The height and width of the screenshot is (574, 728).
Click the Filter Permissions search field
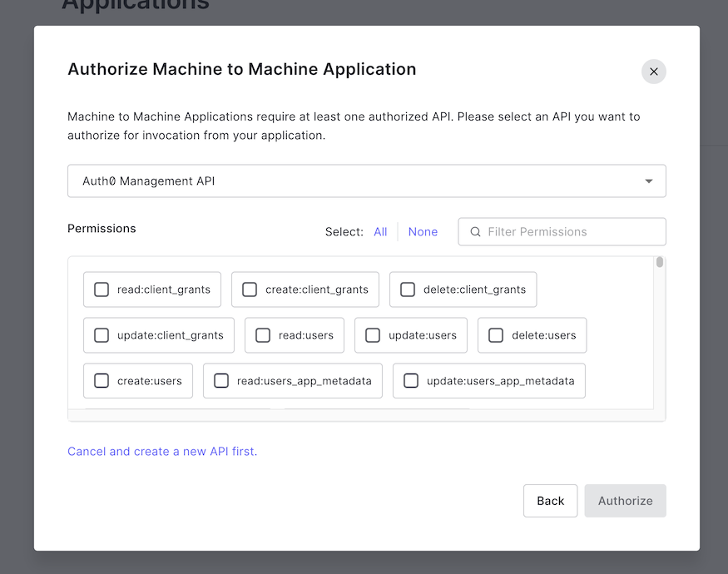[x=562, y=232]
